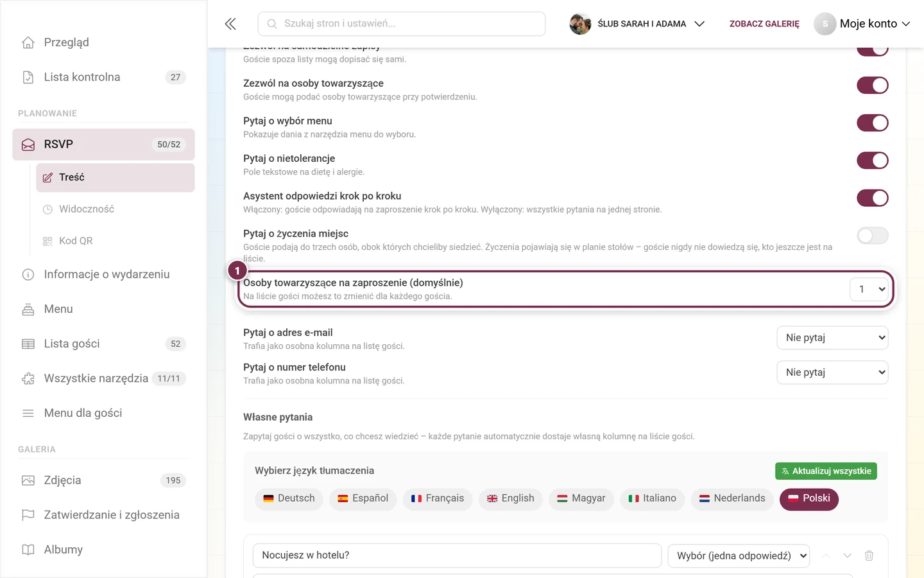Select Deutsch translation language

[289, 498]
